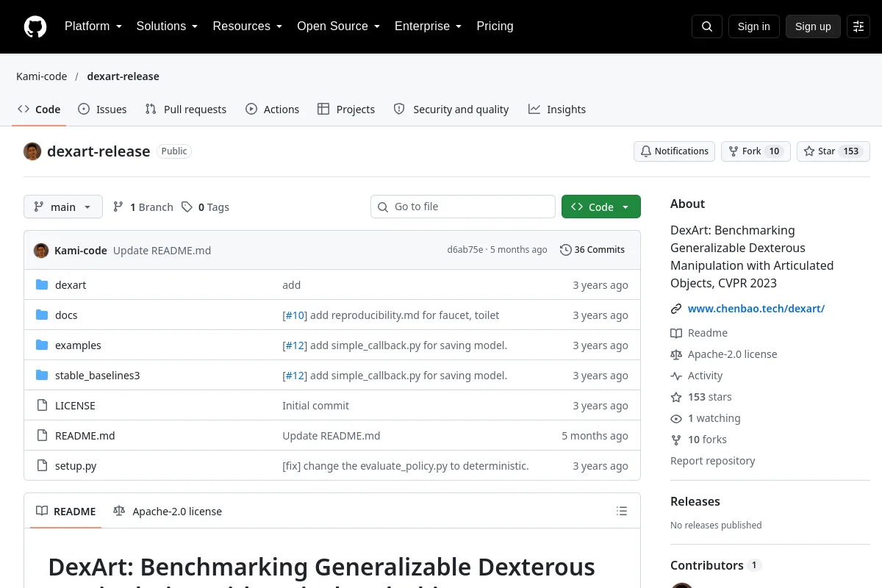
Task: Click the stable_baselines3 folder icon
Action: (x=42, y=376)
